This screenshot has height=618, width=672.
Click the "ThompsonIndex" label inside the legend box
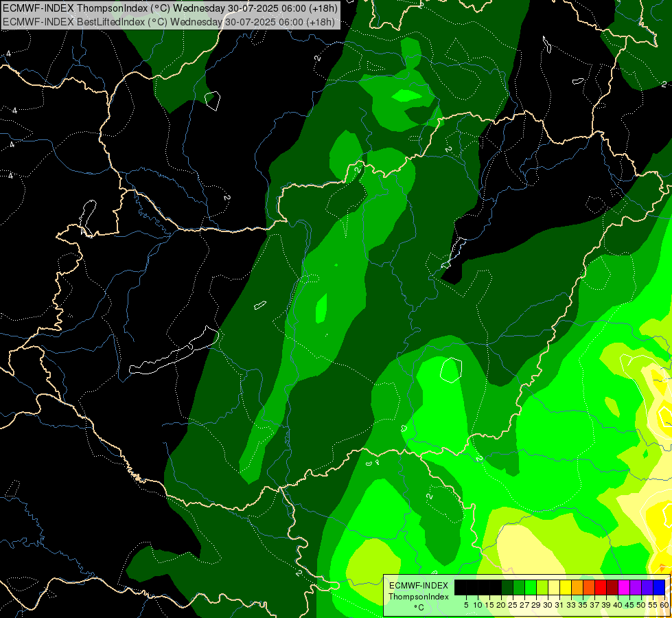click(419, 597)
